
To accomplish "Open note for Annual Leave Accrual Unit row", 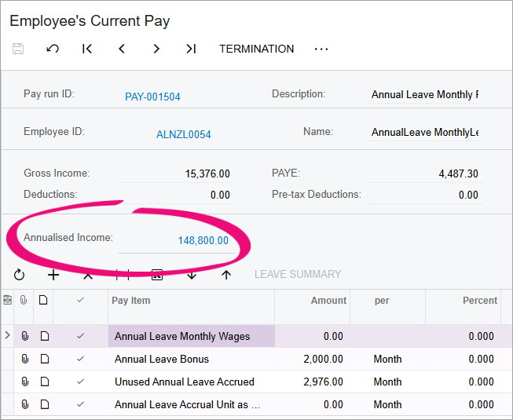I will [45, 404].
